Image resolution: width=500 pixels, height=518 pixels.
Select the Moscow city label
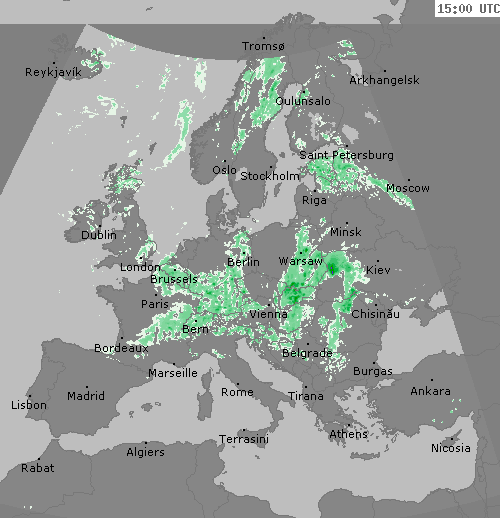point(408,188)
